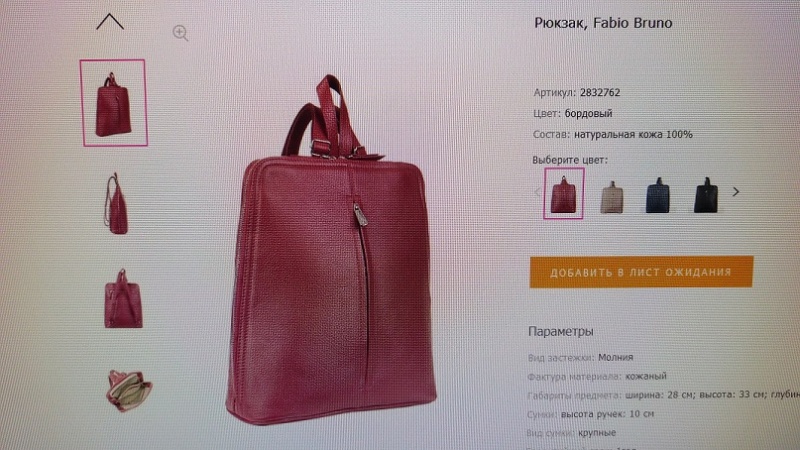Click the Молния fastener type value
This screenshot has height=450, width=800.
point(616,357)
